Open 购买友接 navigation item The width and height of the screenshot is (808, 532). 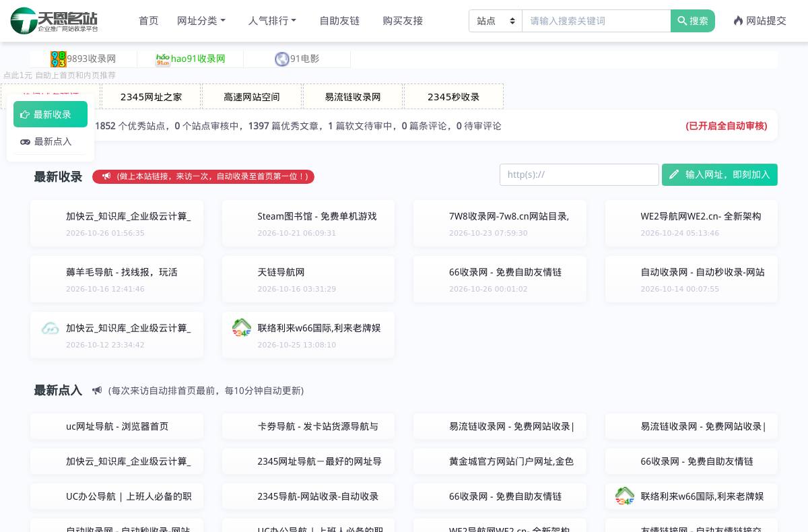(x=403, y=21)
